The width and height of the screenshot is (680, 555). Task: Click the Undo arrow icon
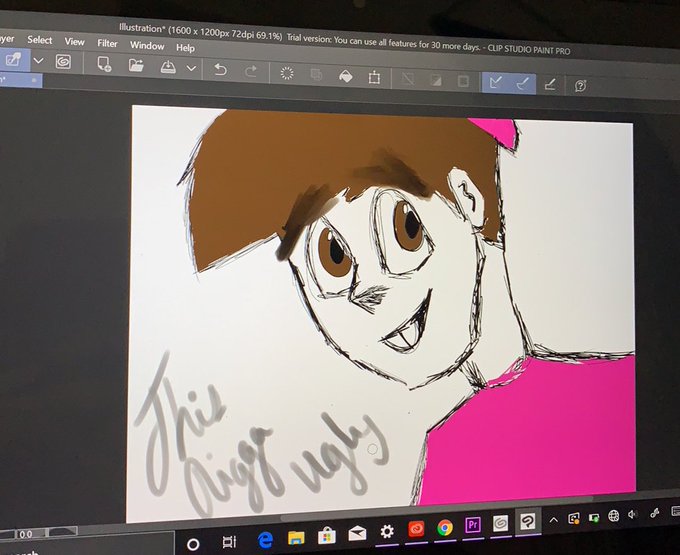pos(220,69)
